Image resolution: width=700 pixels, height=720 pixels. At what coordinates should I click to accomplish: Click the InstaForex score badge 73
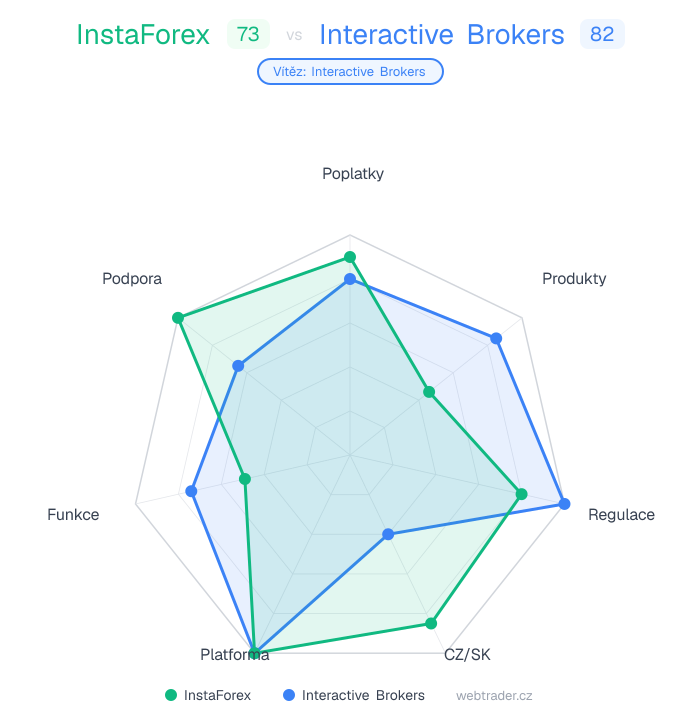coord(248,34)
